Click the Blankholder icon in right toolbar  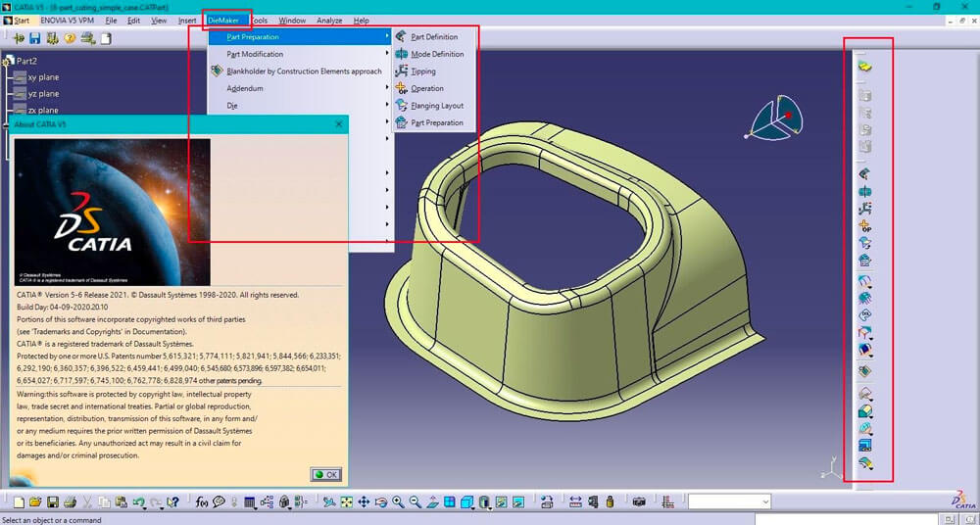coord(865,372)
